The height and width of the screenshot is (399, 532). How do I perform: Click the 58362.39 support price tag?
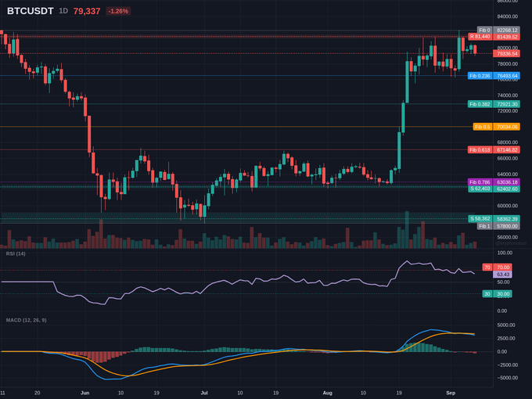point(506,219)
